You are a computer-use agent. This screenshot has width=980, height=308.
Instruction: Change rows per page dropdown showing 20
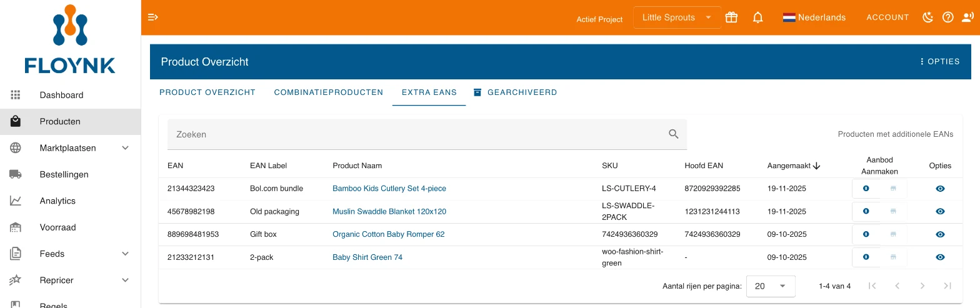coord(771,286)
